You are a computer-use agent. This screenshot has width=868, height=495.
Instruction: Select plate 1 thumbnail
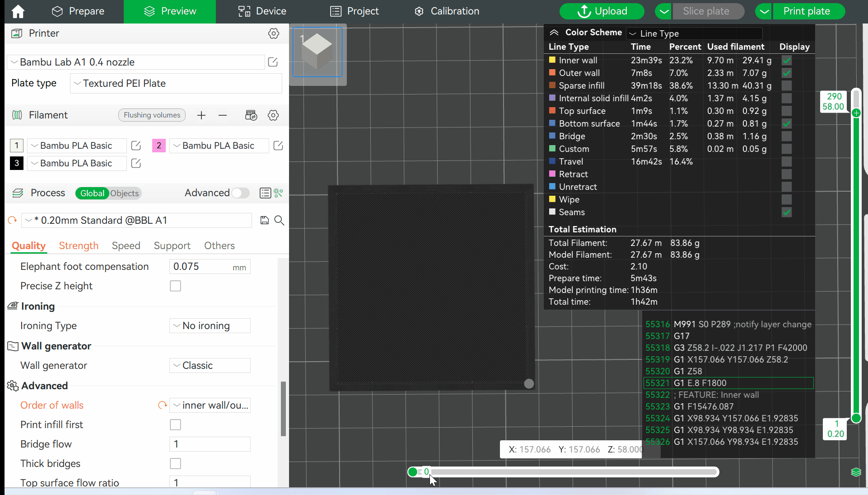click(x=317, y=52)
